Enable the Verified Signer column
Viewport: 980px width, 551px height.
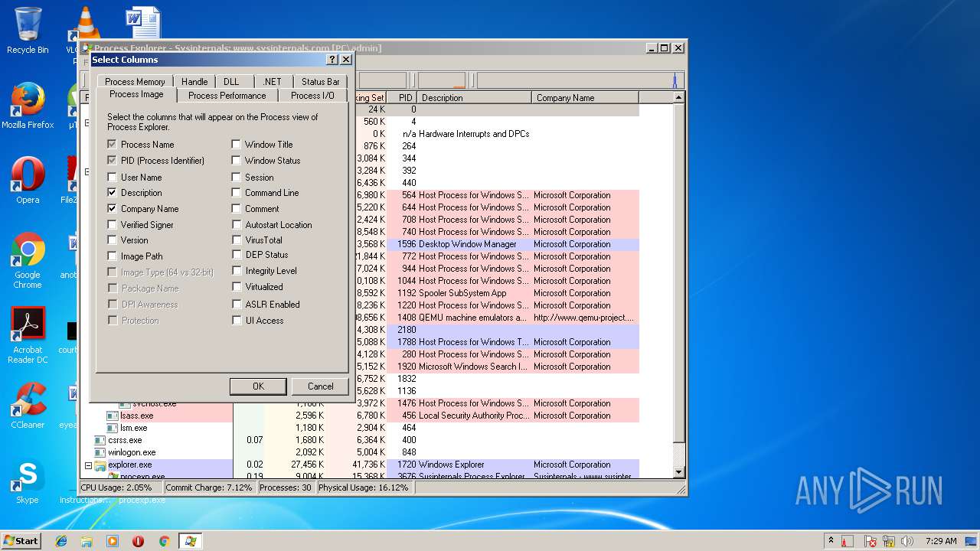point(113,225)
